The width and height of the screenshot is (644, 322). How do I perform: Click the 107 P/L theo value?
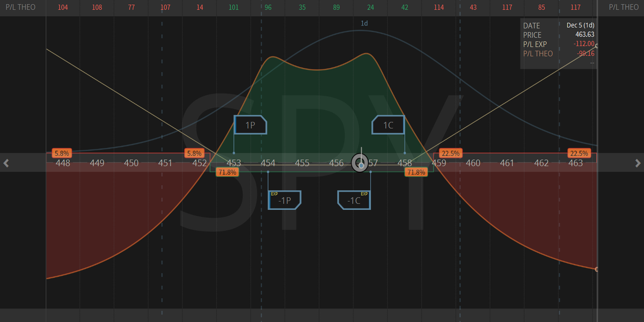click(165, 8)
